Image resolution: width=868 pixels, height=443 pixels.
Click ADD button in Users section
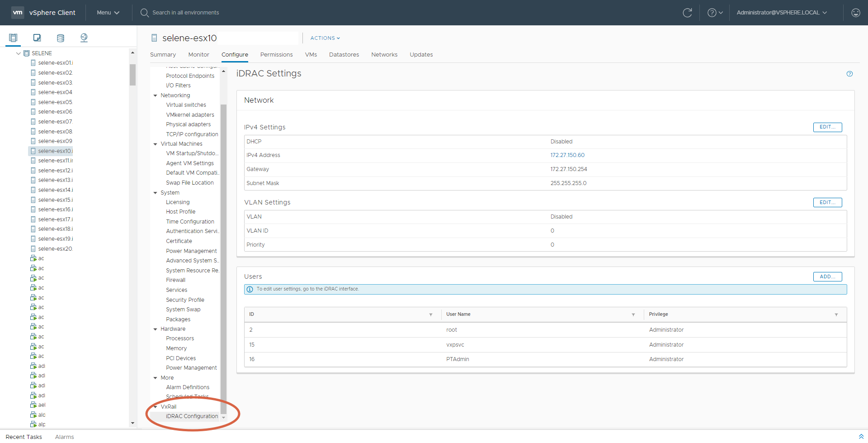(x=827, y=276)
